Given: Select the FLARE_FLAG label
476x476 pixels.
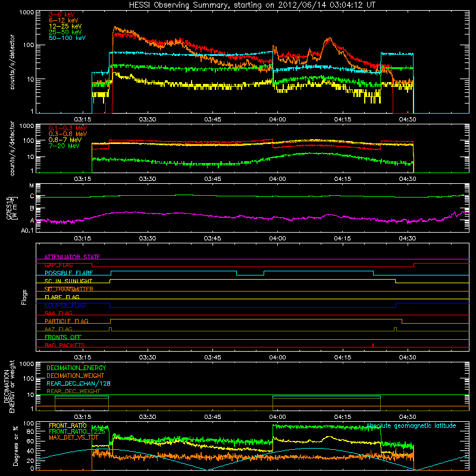Looking at the screenshot, I should pyautogui.click(x=62, y=297).
